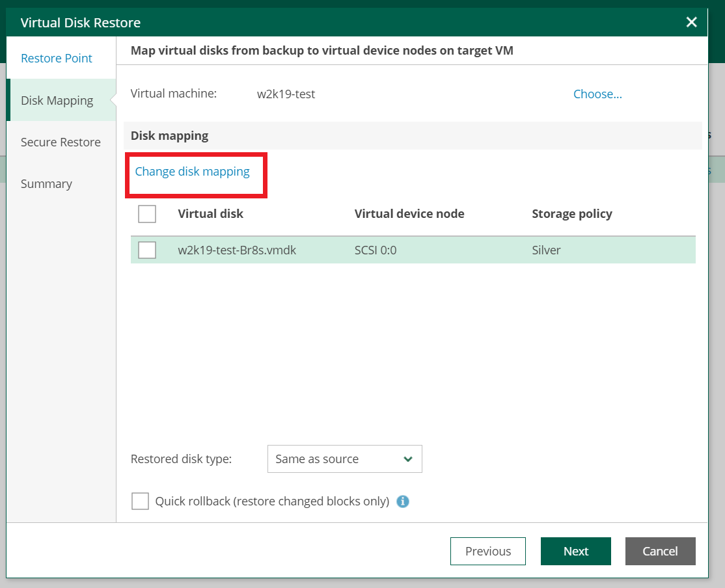Screen dimensions: 725x588
Task: Open the Secure Restore step
Action: click(61, 142)
